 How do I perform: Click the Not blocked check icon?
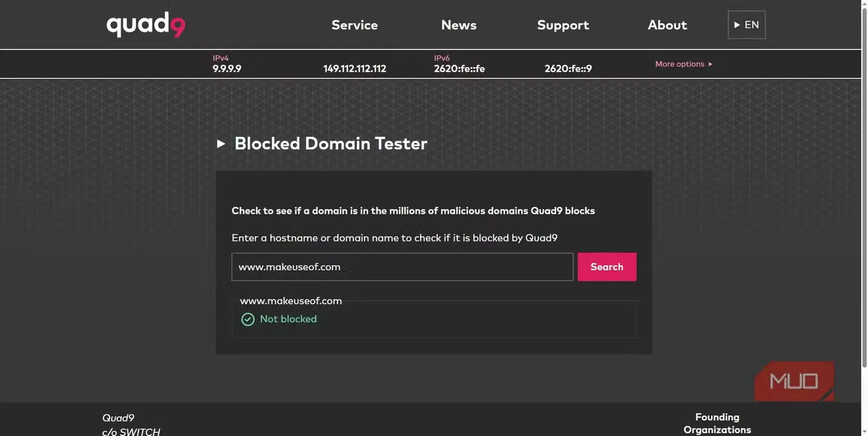coord(248,319)
